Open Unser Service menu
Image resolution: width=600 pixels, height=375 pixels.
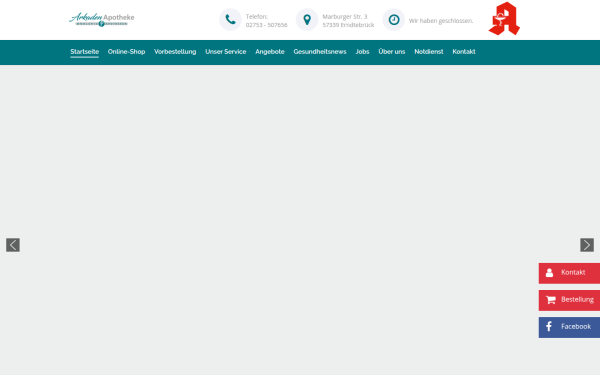pos(226,52)
